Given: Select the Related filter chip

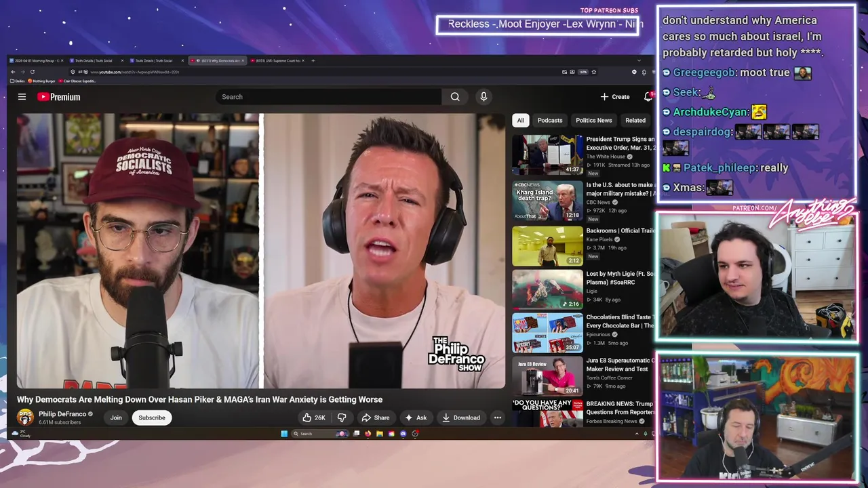Looking at the screenshot, I should tap(635, 120).
